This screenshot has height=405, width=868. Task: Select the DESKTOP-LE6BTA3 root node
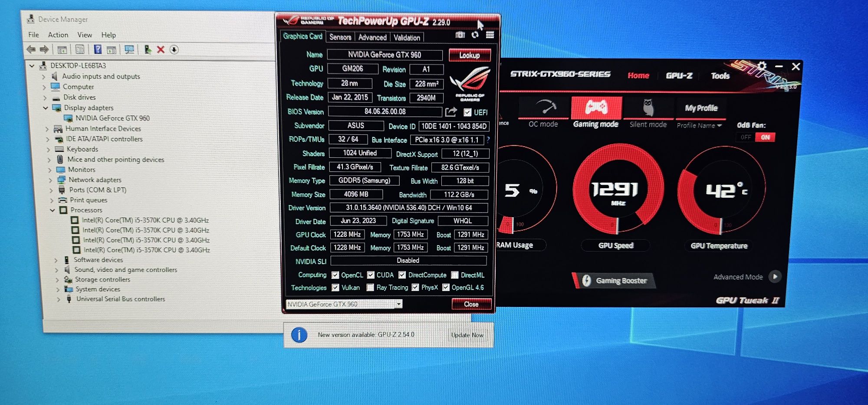tap(78, 65)
